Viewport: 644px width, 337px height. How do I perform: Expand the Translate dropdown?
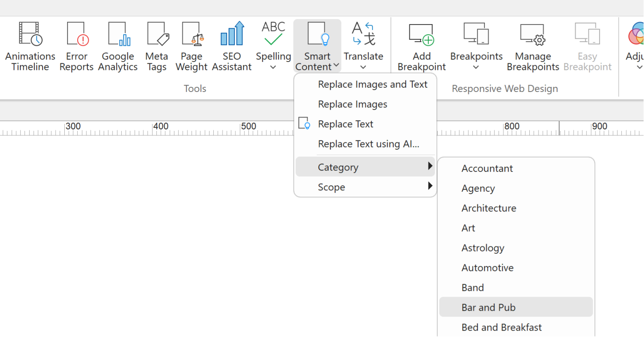[363, 67]
